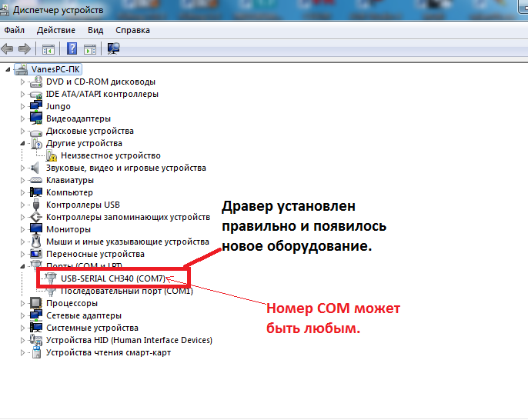This screenshot has width=528, height=420.
Task: Expand DVD и CD-ROM дисководы node
Action: [22, 82]
